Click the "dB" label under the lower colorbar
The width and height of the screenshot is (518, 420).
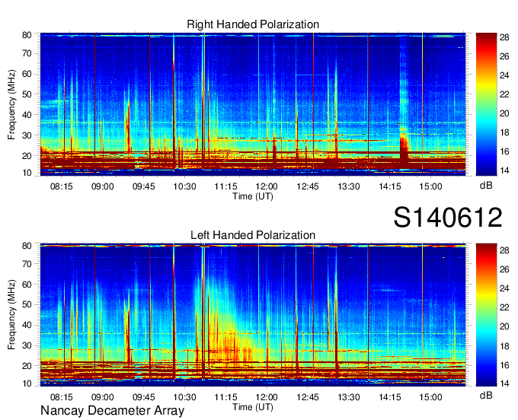click(x=486, y=396)
